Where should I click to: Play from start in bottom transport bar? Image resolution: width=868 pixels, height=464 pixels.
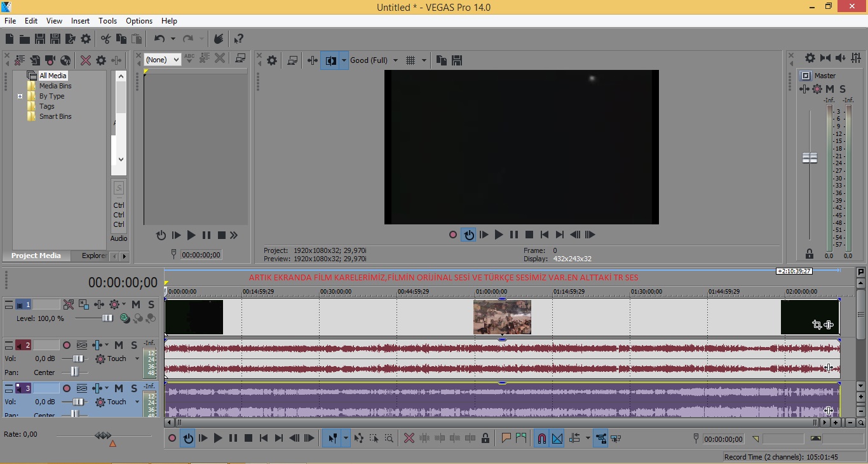point(203,438)
